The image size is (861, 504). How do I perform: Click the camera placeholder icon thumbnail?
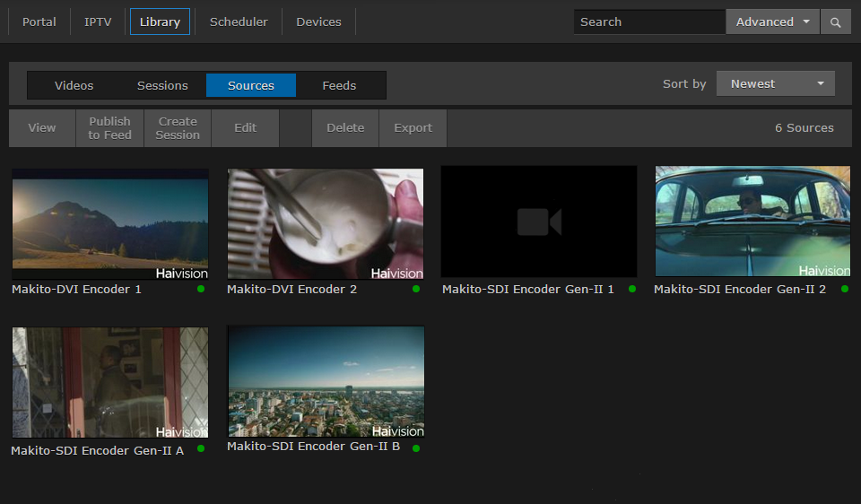(539, 222)
